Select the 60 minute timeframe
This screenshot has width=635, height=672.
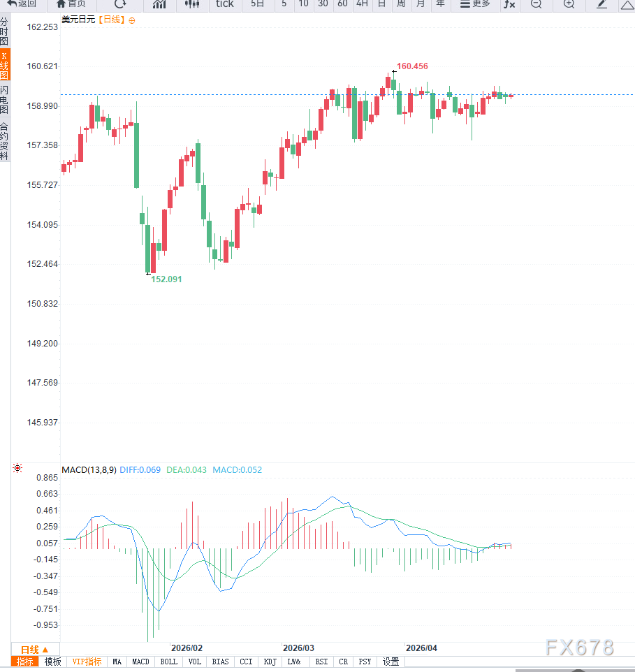point(342,4)
